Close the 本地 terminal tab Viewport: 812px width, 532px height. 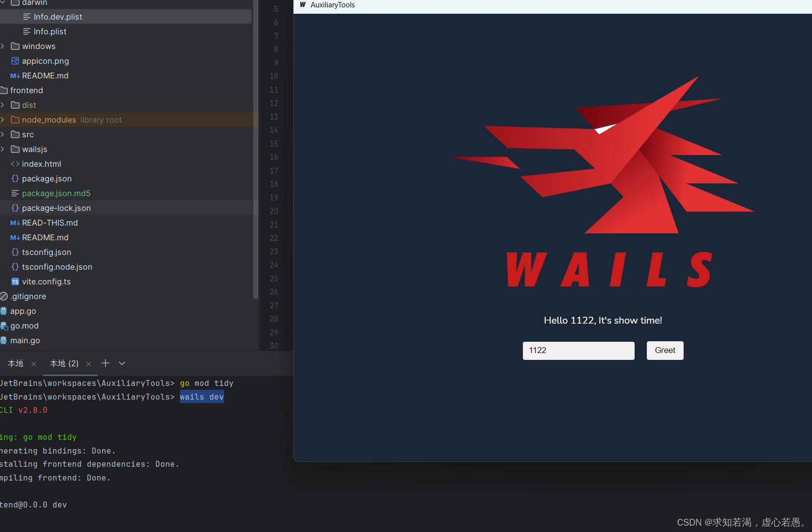33,363
